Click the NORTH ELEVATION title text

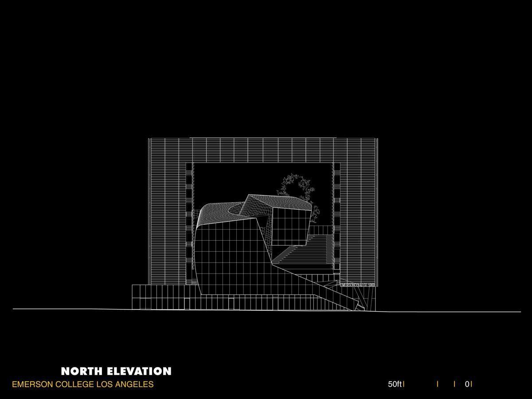(x=116, y=372)
